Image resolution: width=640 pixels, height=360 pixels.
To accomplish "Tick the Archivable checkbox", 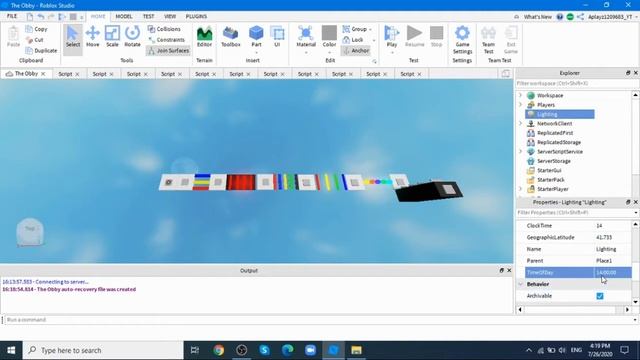I will [x=600, y=296].
